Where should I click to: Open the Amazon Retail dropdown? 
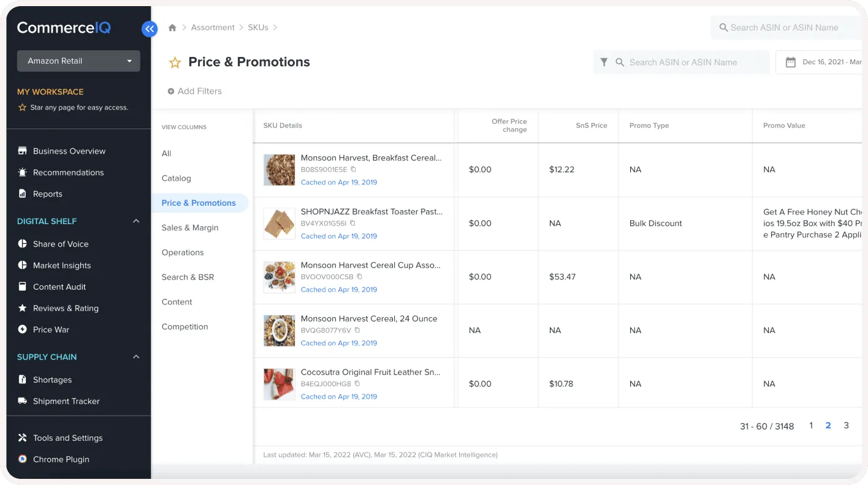pos(78,61)
